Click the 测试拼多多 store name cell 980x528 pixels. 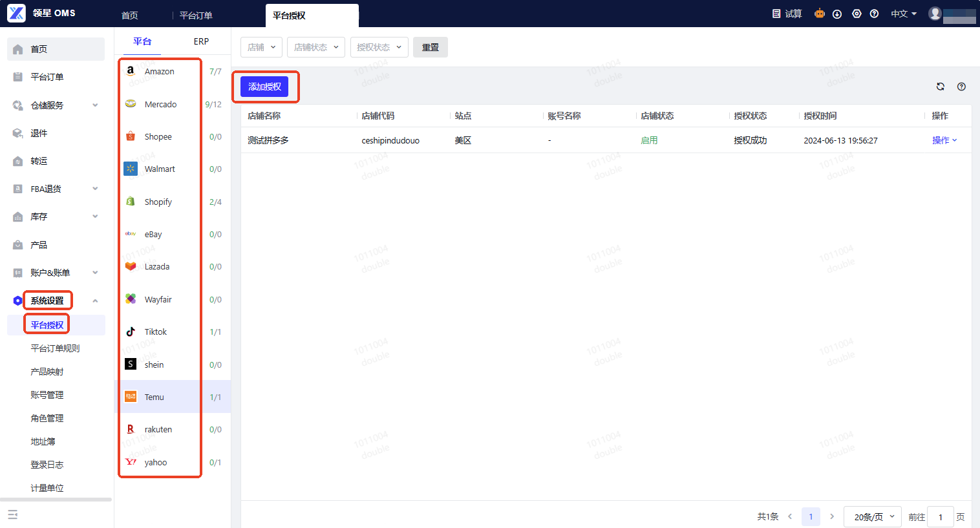tap(268, 140)
